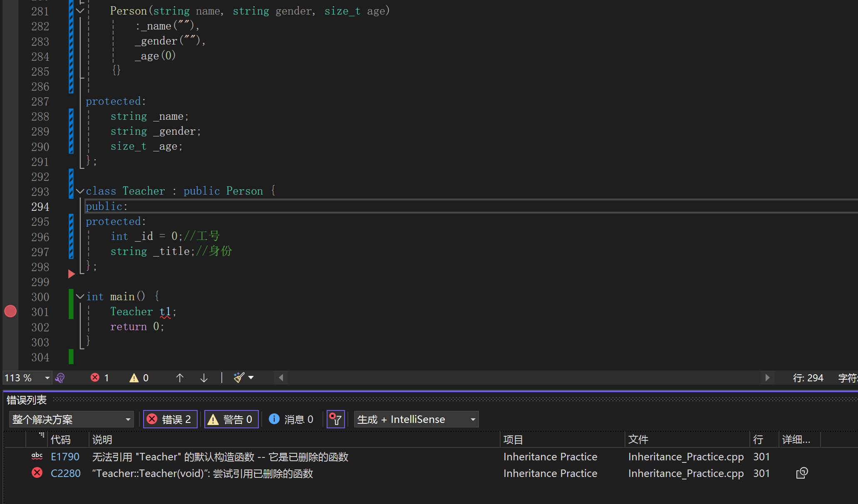Screen dimensions: 858x504
Task: Sort errors by the 文件 column header
Action: (x=638, y=440)
